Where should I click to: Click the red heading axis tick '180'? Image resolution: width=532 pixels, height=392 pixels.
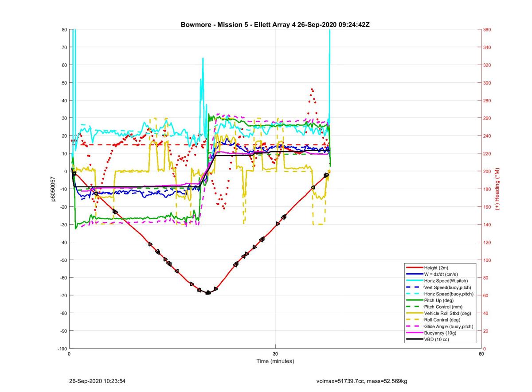(x=487, y=189)
